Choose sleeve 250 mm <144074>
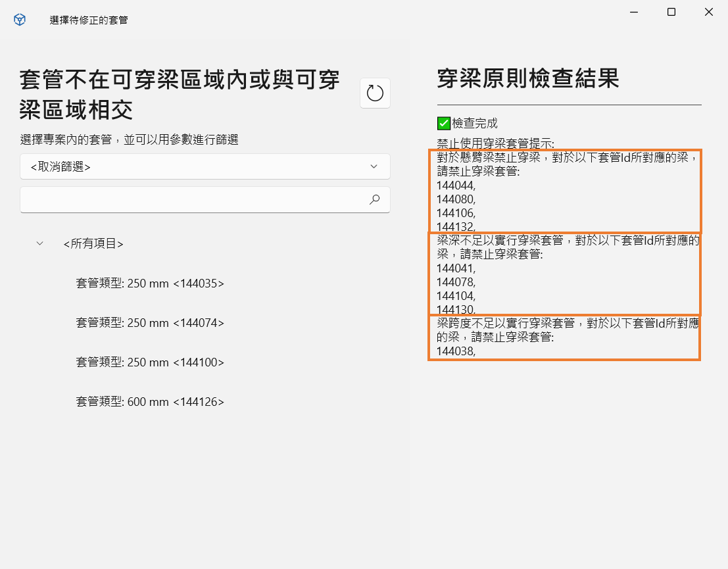 pyautogui.click(x=150, y=323)
